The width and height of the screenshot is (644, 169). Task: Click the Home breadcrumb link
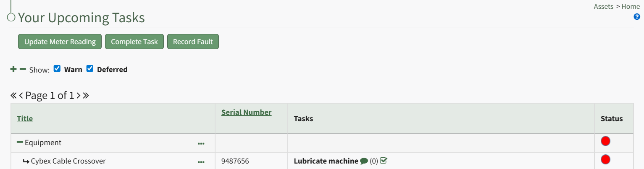631,6
